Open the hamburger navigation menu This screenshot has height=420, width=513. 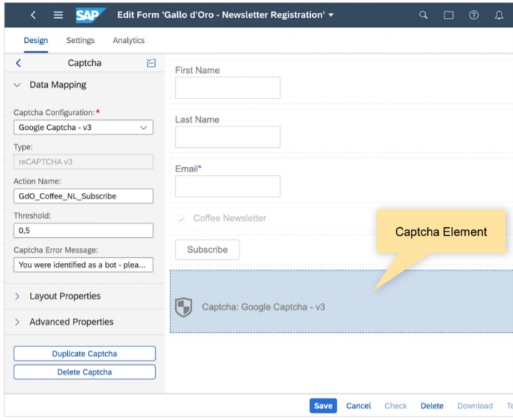pos(59,15)
